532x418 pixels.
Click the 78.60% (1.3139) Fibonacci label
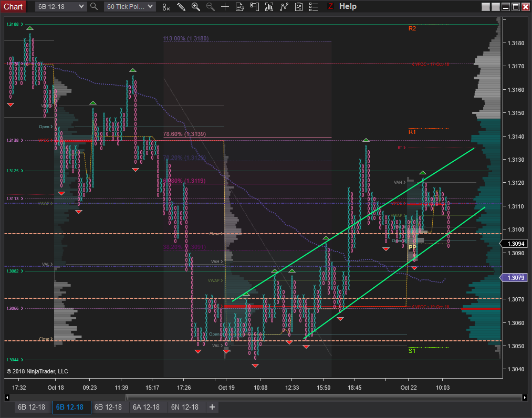(x=184, y=134)
